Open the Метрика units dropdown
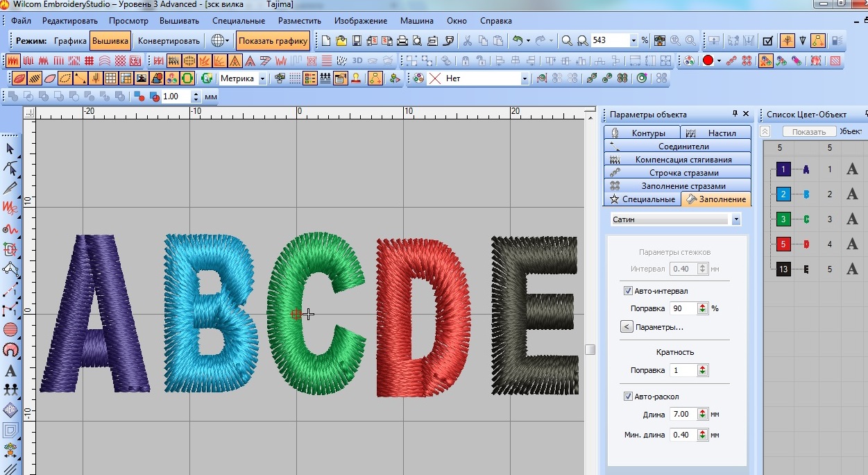 (x=262, y=79)
